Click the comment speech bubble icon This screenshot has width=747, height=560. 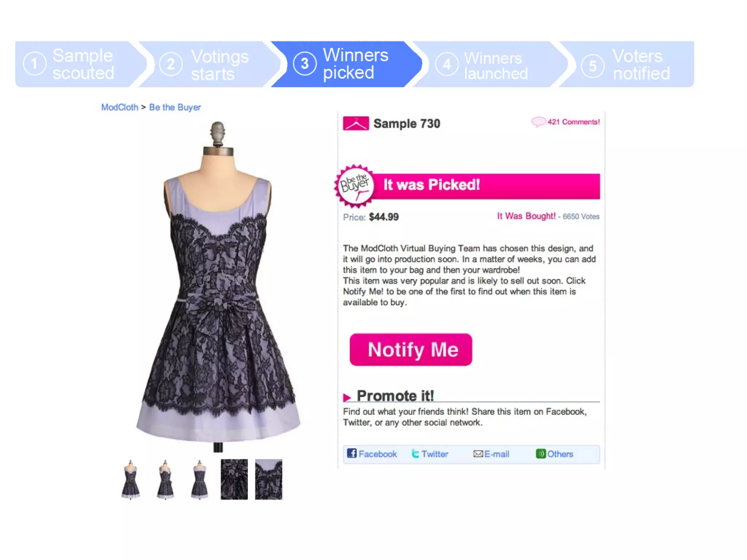coord(538,121)
